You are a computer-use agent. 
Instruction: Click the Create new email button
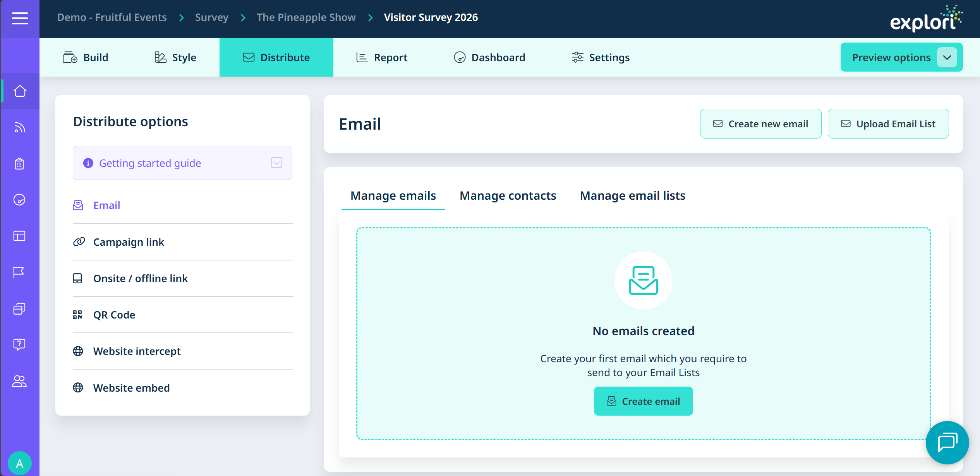tap(760, 124)
